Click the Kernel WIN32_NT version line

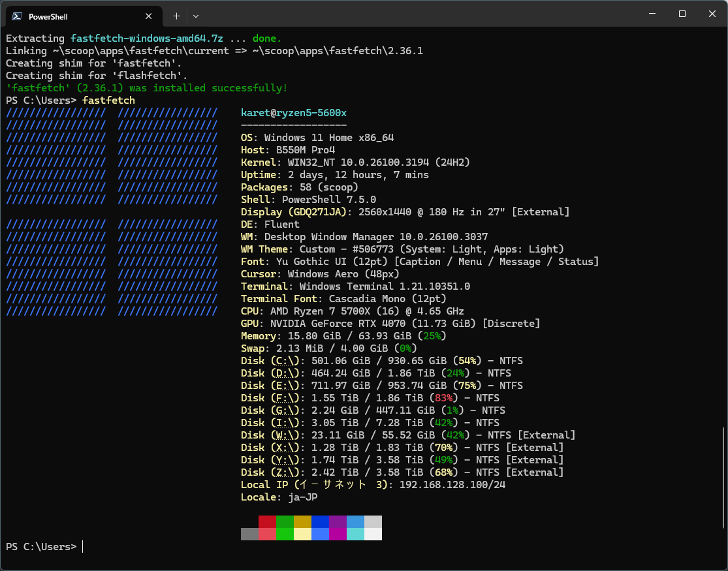(x=355, y=162)
